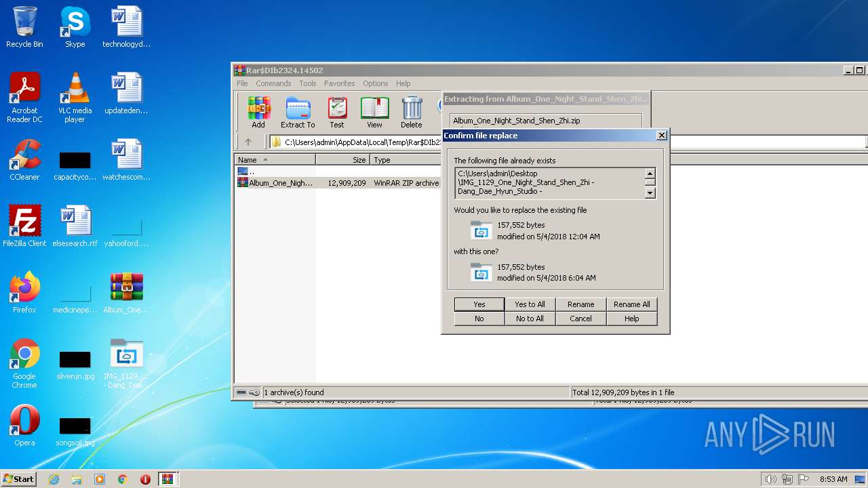Open watchescom... Word document icon
868x488 pixels.
pyautogui.click(x=127, y=160)
